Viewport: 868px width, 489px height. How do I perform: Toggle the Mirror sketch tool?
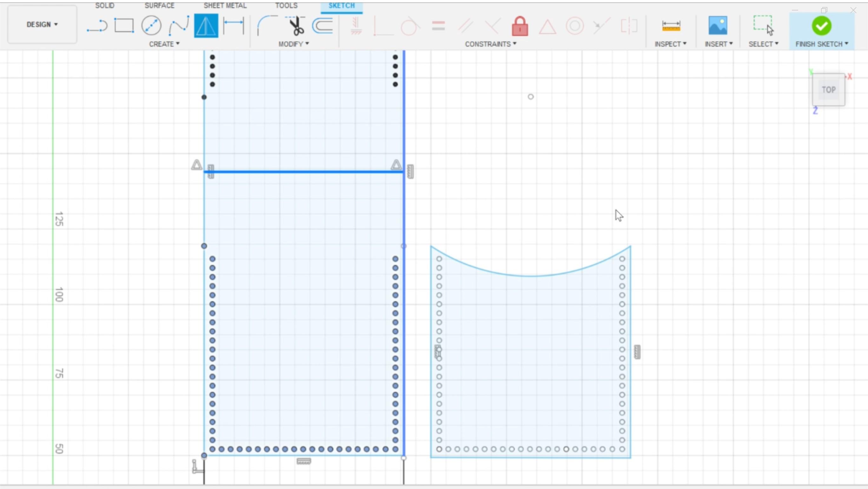206,26
